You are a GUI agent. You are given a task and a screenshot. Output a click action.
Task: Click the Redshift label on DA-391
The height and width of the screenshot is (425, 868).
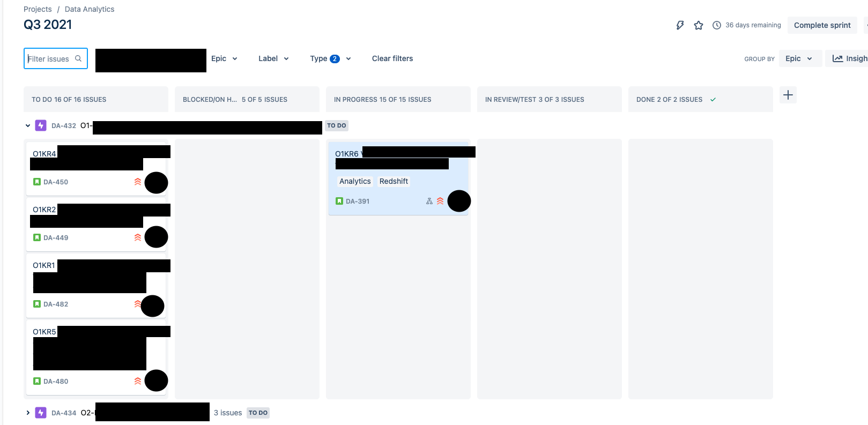click(394, 181)
